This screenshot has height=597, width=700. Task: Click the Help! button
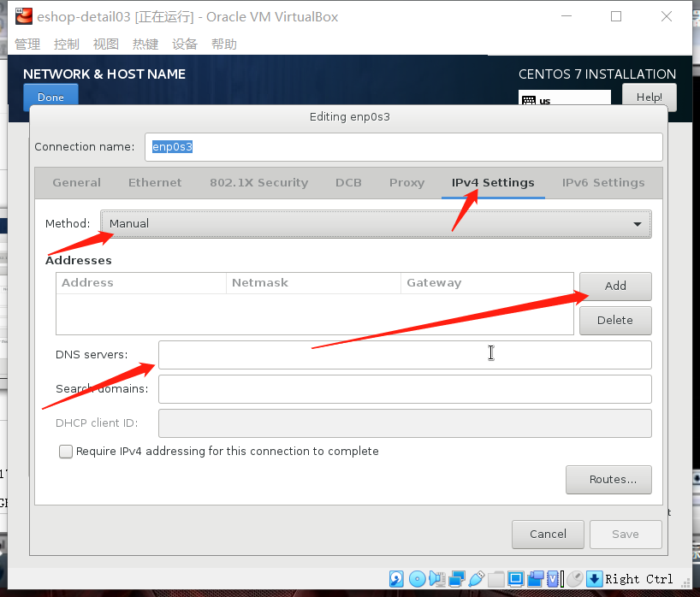click(650, 97)
